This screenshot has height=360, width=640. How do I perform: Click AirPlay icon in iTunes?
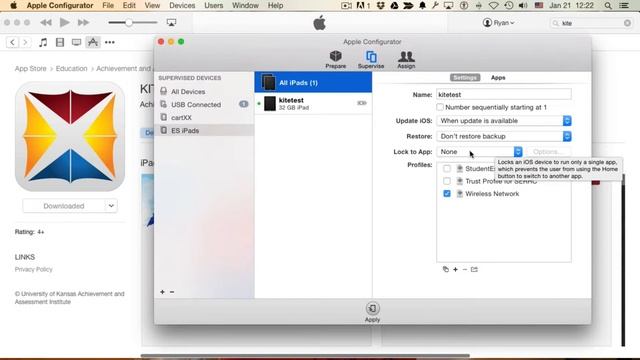click(171, 23)
